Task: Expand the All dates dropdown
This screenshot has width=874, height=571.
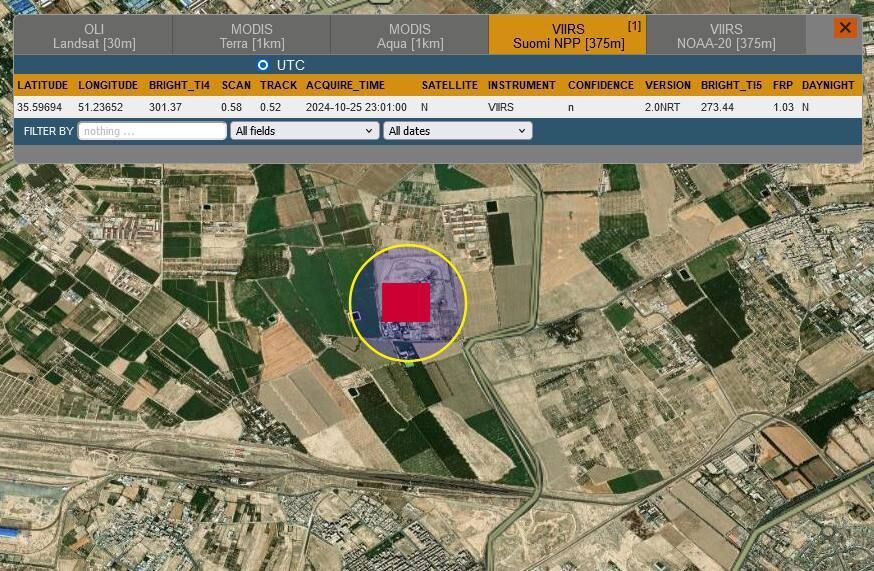Action: 457,131
